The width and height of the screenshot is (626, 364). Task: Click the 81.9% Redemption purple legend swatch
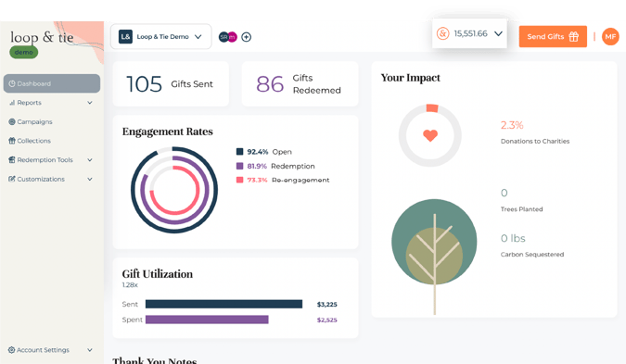pyautogui.click(x=239, y=166)
